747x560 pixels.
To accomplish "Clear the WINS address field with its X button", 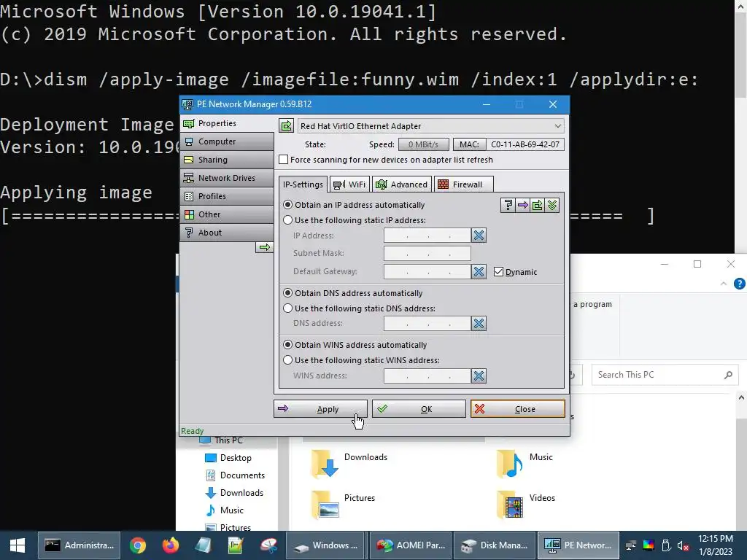I will (x=479, y=376).
